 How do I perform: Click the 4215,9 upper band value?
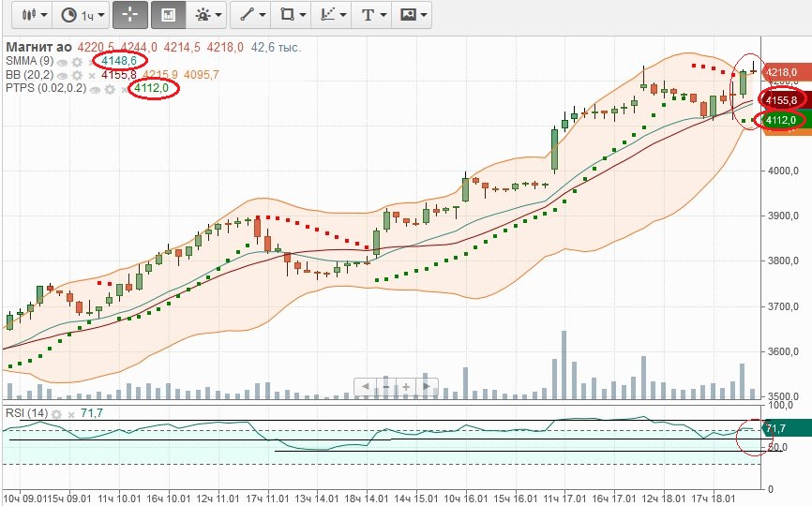160,75
